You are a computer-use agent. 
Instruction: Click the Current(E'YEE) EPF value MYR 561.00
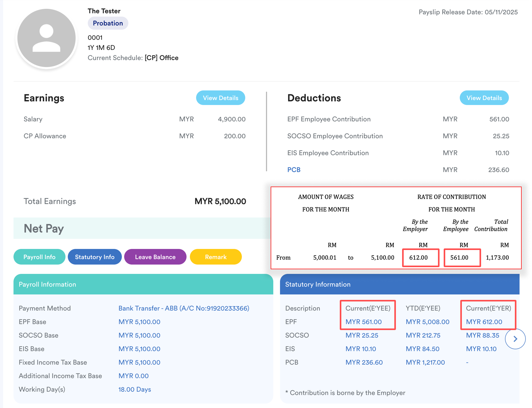pos(363,322)
